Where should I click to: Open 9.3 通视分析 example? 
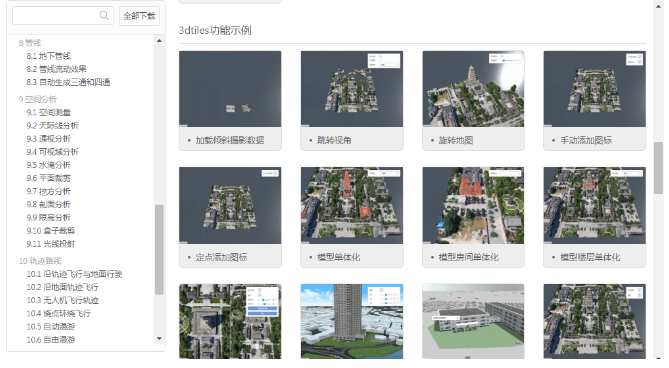49,139
